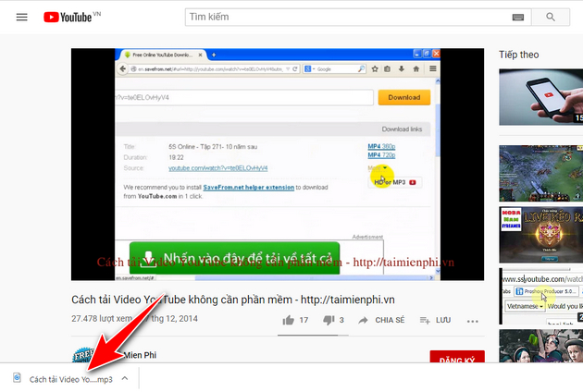Click the savefrom URL address bar in video
Image resolution: width=583 pixels, height=392 pixels.
pos(214,69)
